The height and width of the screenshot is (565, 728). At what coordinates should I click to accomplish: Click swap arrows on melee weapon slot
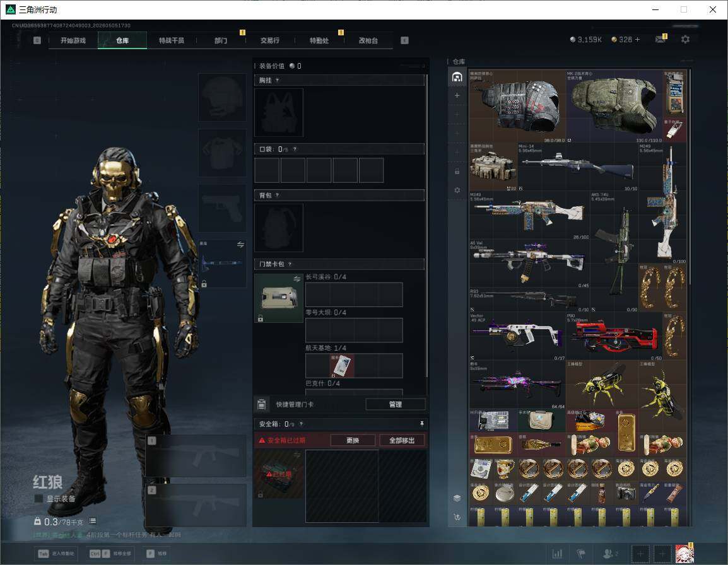coord(240,245)
